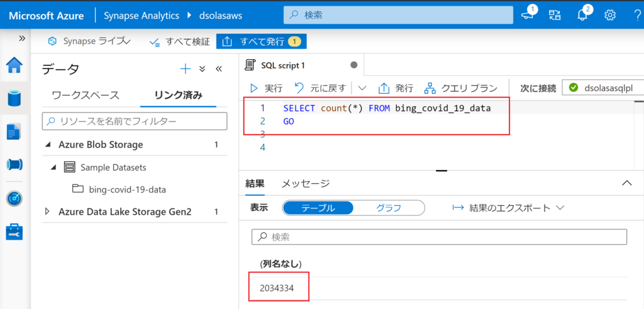Open the Monitor hub gauge icon
644x309 pixels.
click(14, 198)
